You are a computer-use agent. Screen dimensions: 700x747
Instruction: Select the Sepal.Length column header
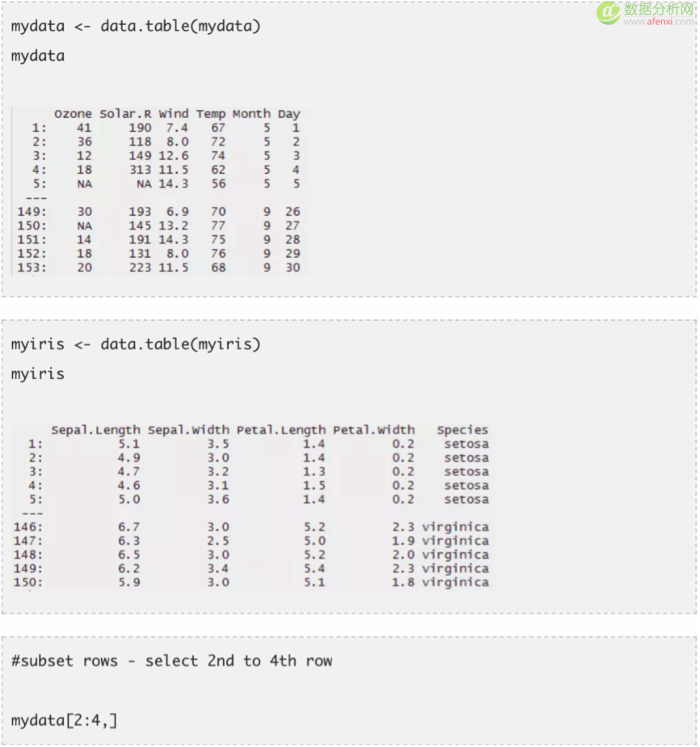96,430
